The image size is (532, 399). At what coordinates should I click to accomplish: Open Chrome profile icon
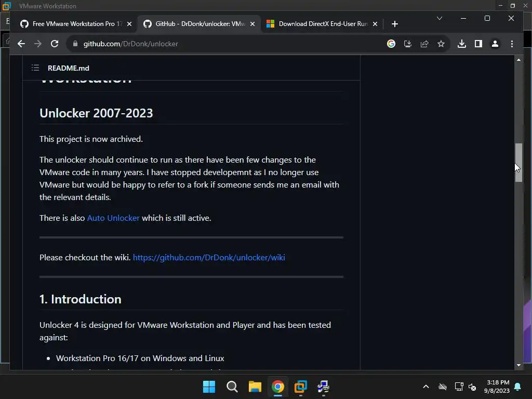point(495,44)
